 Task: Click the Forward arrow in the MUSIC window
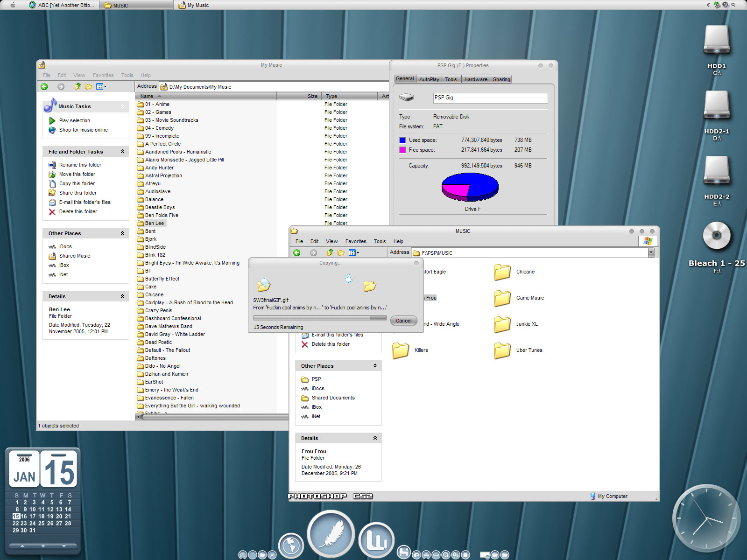[313, 252]
